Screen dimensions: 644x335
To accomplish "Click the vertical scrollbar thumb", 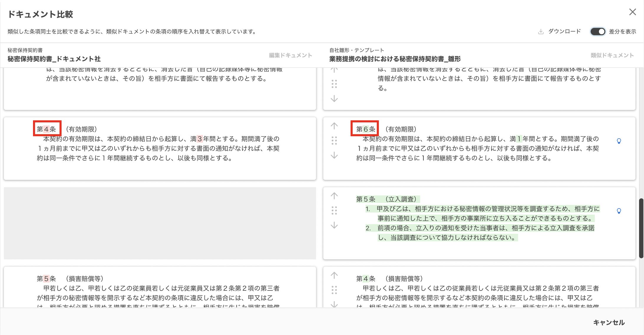I will [641, 228].
